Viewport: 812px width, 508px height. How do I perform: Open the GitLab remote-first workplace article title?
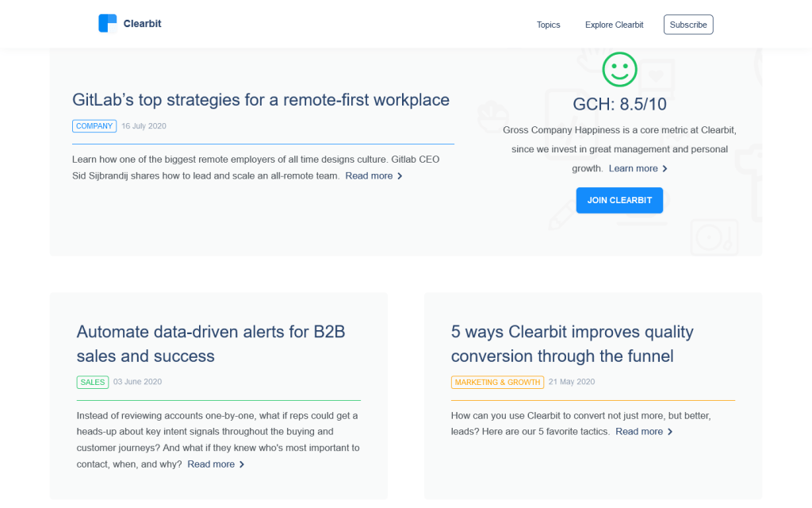260,100
